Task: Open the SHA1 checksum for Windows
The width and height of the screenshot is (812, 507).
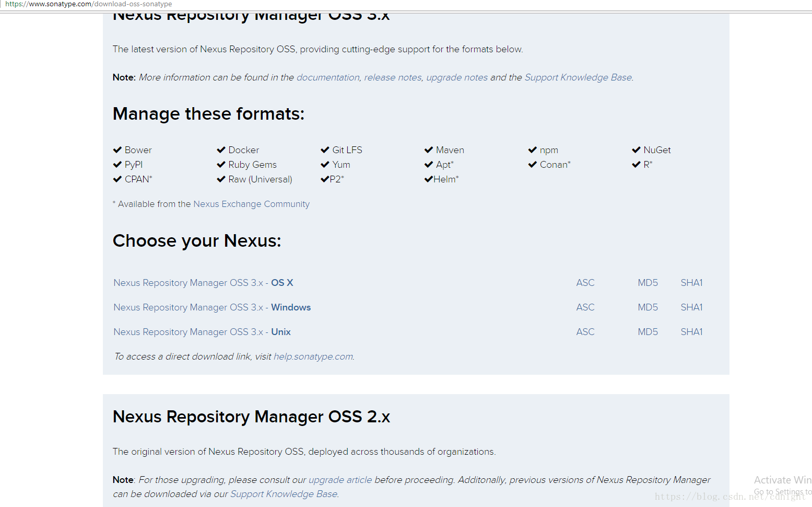Action: [691, 307]
